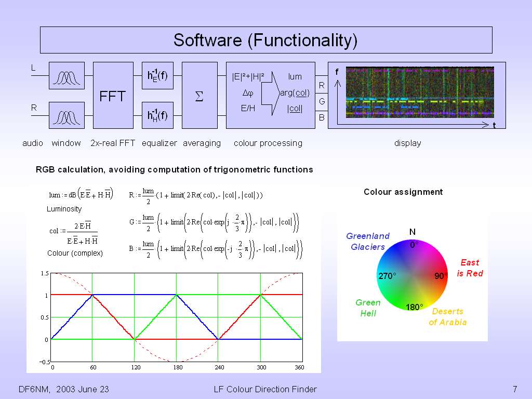Click the hH equalizer block

(157, 115)
